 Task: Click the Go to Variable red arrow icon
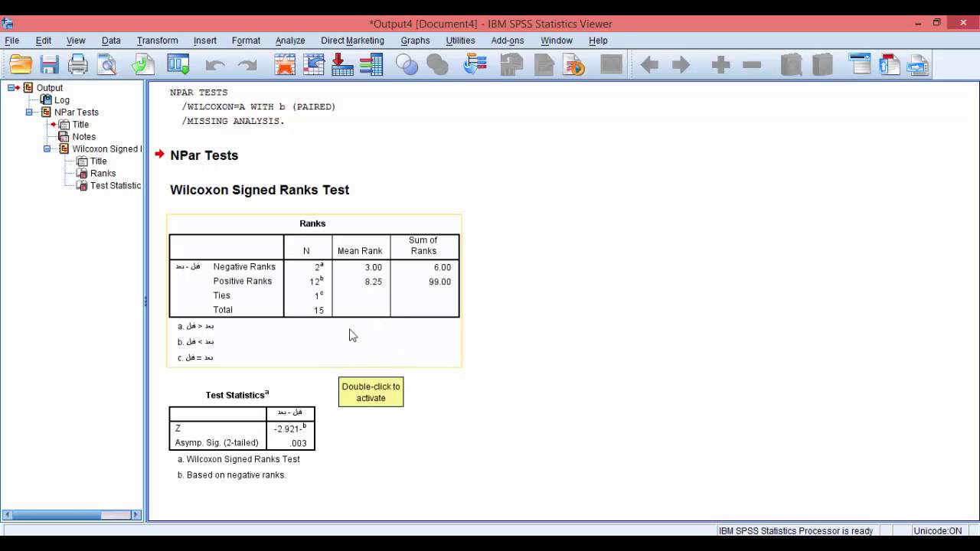(x=342, y=65)
